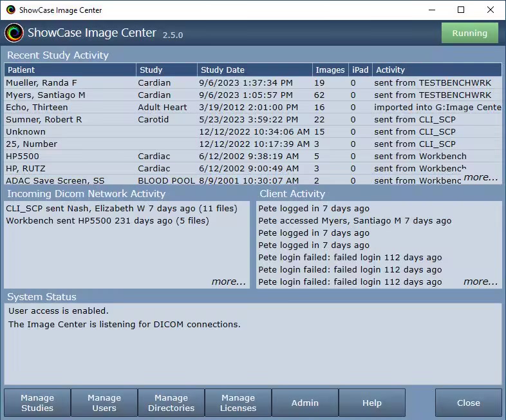506x420 pixels.
Task: Toggle the green Running status button
Action: click(x=469, y=33)
